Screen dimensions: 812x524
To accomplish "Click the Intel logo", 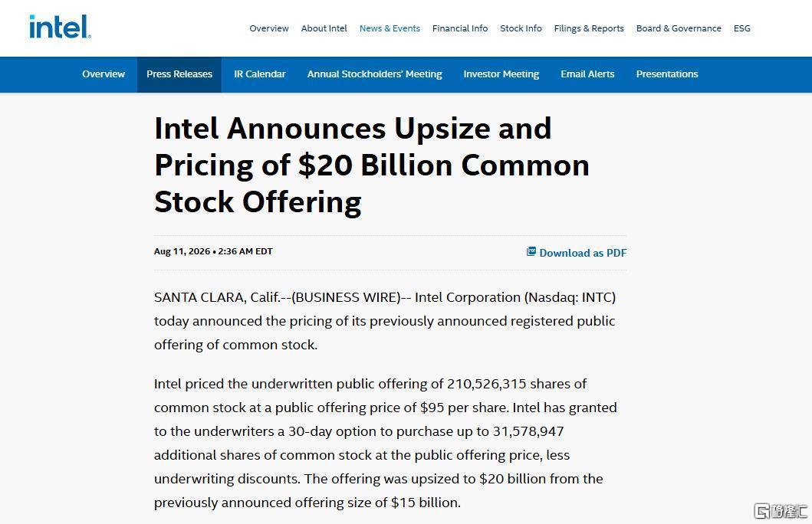I will 60,27.
